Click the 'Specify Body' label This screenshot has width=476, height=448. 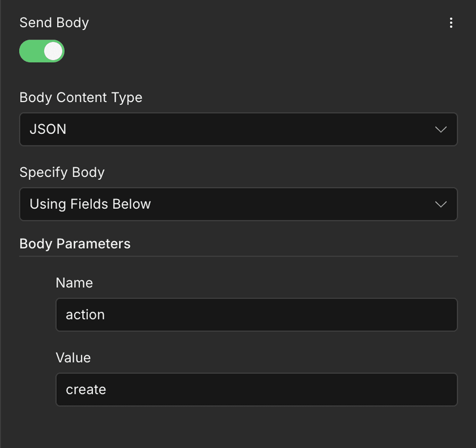(x=62, y=172)
